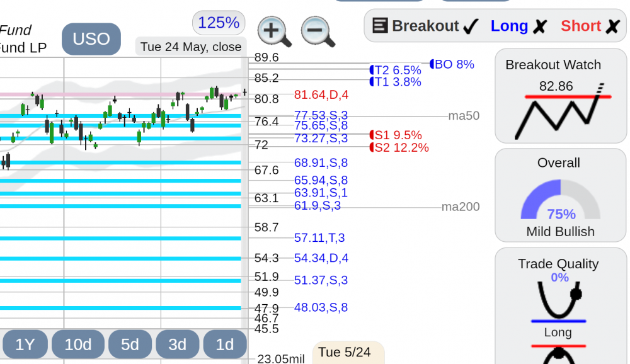Click the 68.91,S,8 level label
The height and width of the screenshot is (364, 630).
(321, 162)
